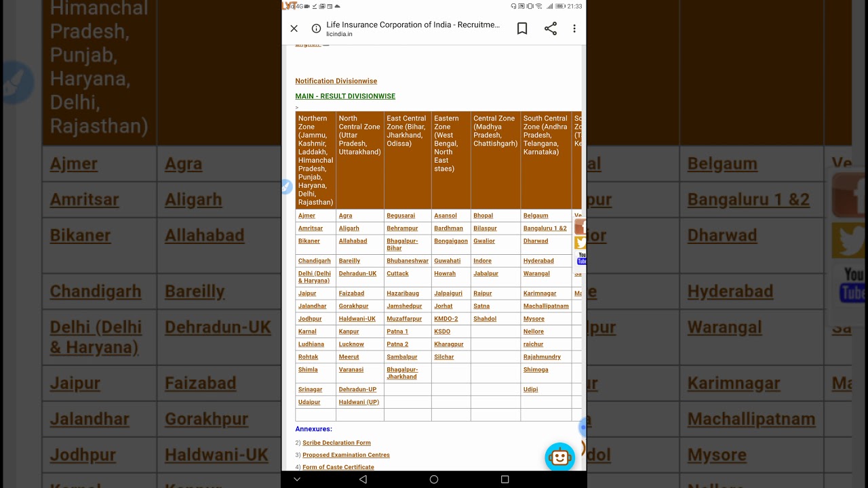868x488 pixels.
Task: Open Guwahati result link
Action: click(448, 261)
